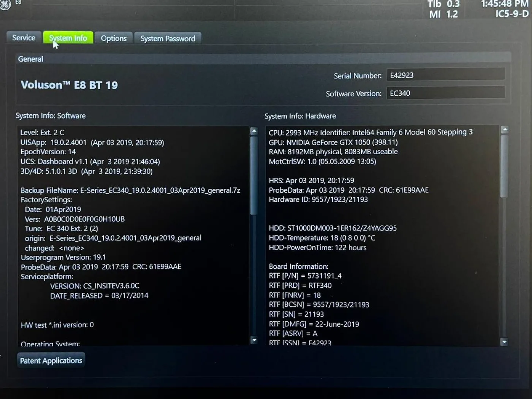Click the 'DATE_RELEASED = 03/17/2014' line
532x399 pixels.
tap(99, 296)
